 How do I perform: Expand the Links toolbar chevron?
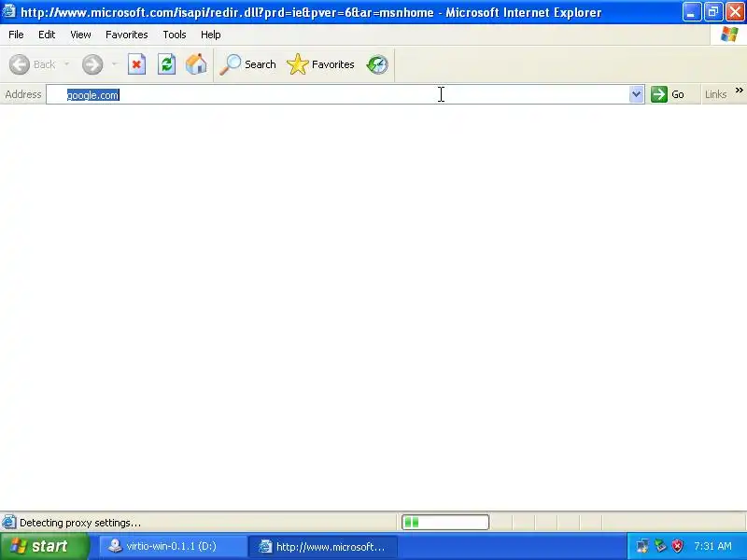pos(739,90)
